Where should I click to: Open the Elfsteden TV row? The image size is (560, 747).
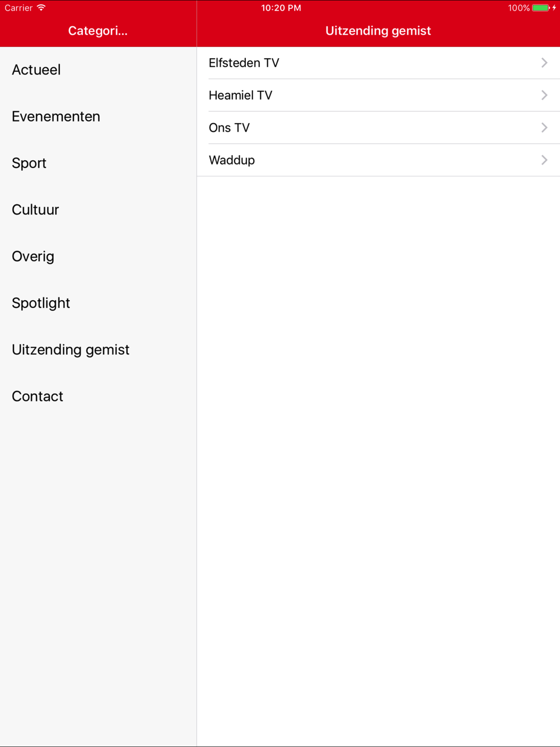[x=379, y=63]
